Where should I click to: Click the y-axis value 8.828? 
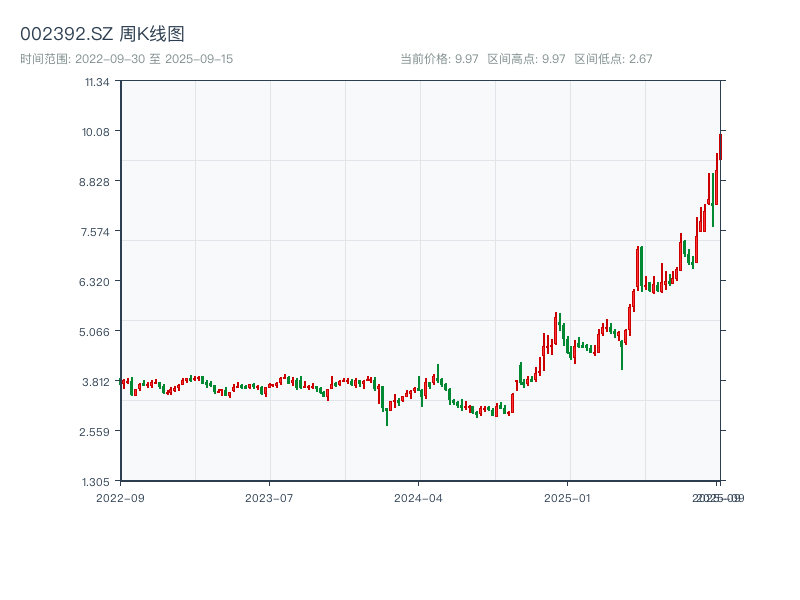(94, 182)
